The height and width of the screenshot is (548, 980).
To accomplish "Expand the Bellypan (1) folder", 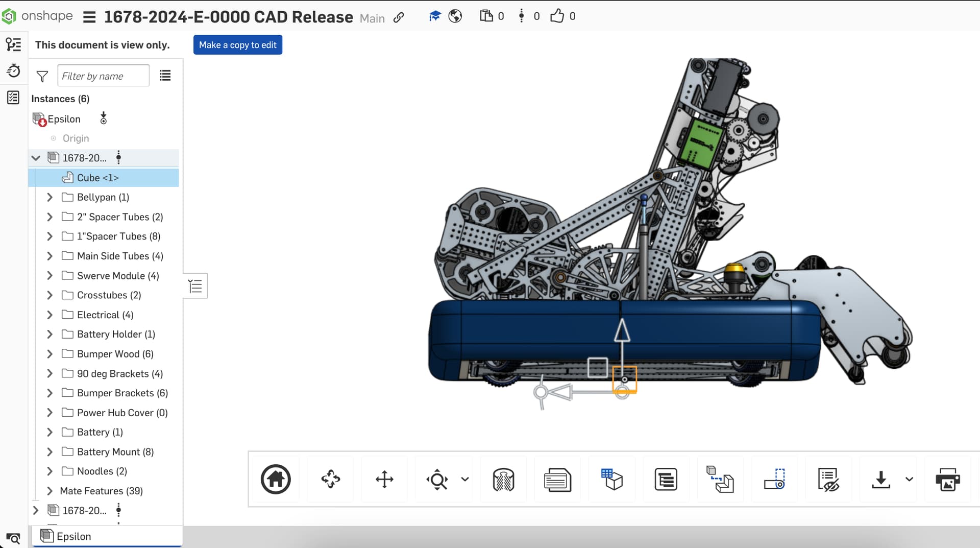I will [x=50, y=197].
